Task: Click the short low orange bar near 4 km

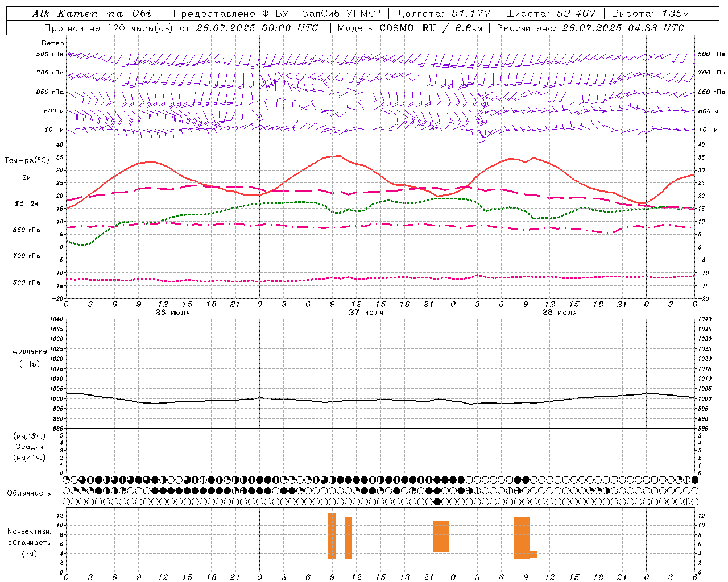Action: (x=533, y=554)
